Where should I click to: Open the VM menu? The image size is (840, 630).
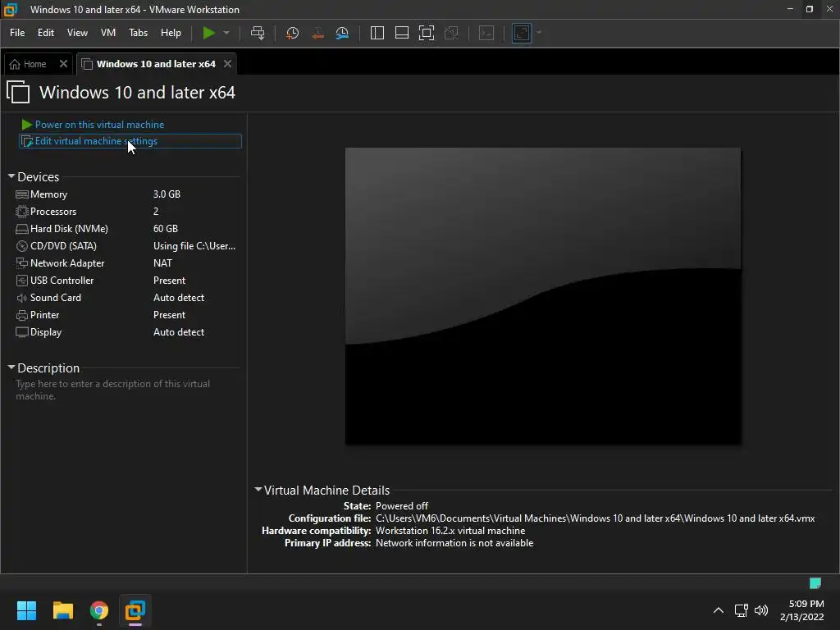click(108, 33)
